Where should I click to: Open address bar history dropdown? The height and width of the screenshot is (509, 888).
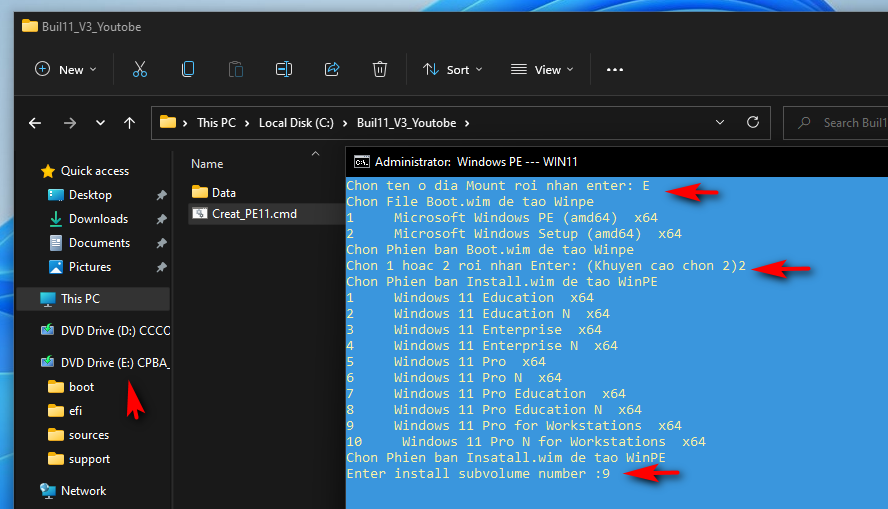pos(720,122)
